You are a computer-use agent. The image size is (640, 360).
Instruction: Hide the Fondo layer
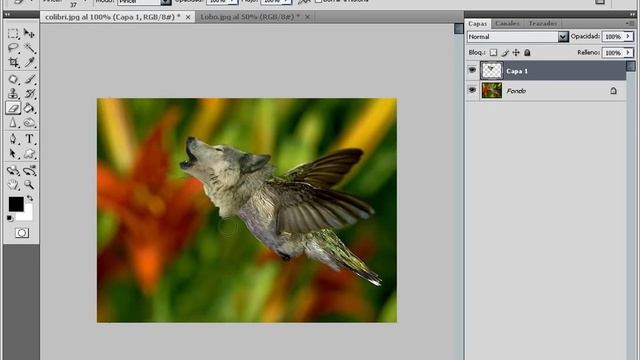tap(472, 90)
